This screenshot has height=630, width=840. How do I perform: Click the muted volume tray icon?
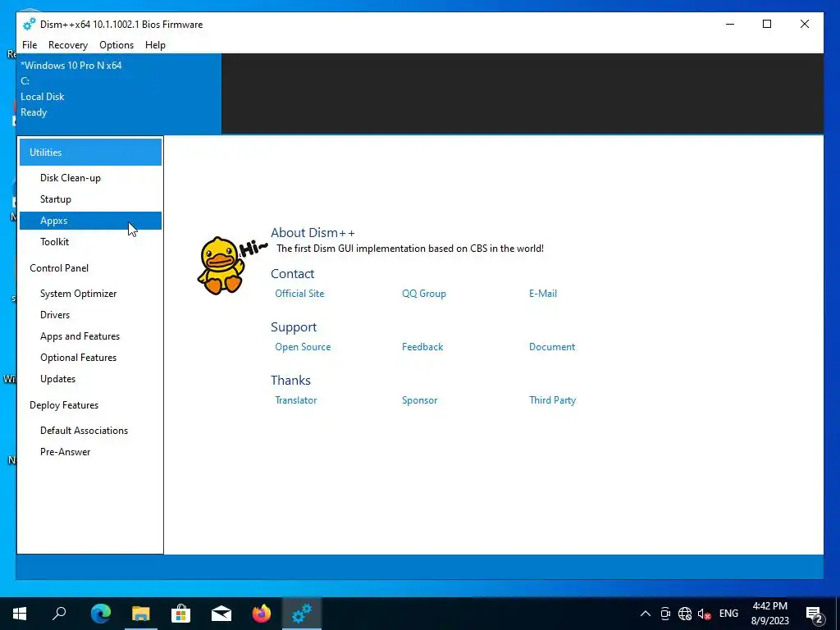pos(705,614)
